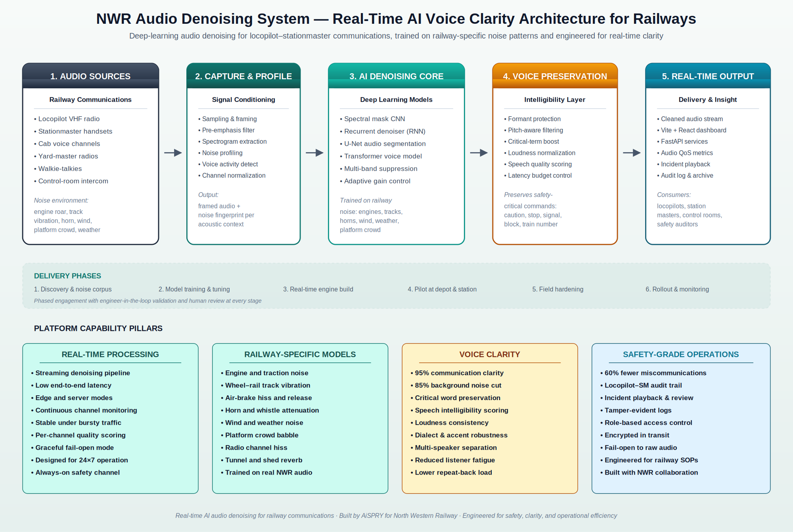Click the '5. REAL-TIME OUTPUT' header

(x=708, y=76)
